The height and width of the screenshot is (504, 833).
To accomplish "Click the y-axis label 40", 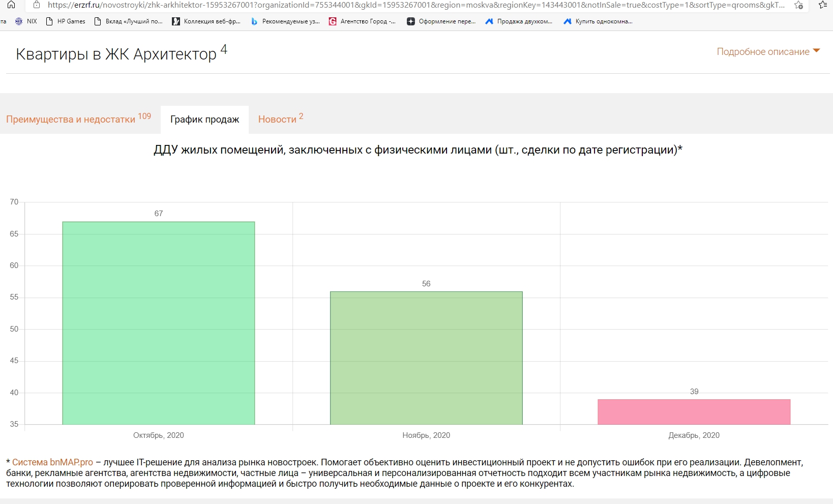I will (x=14, y=393).
